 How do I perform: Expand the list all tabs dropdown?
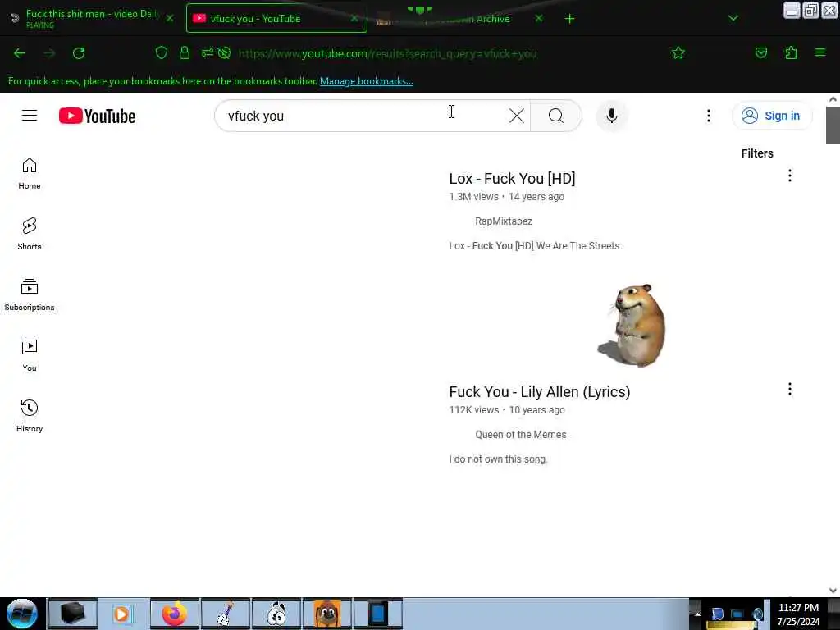pos(733,18)
